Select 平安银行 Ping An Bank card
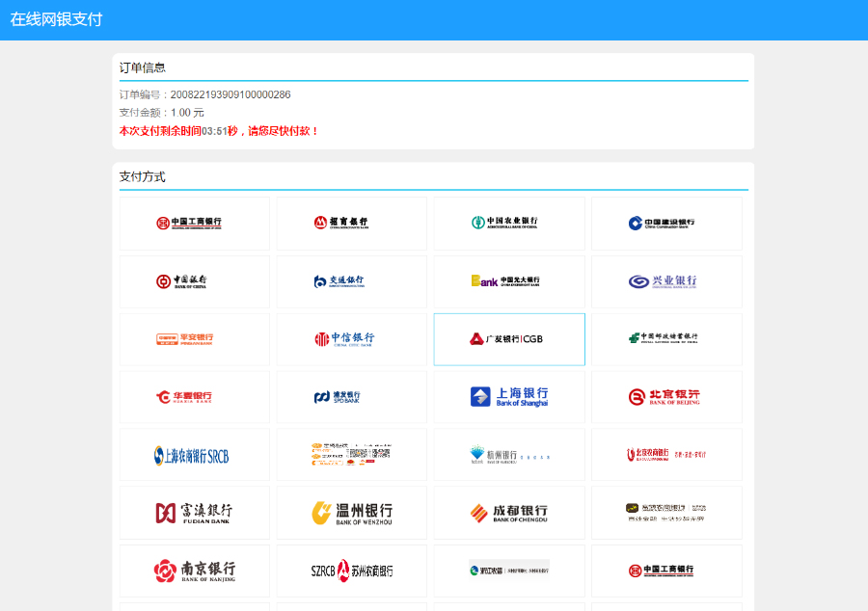 point(194,339)
